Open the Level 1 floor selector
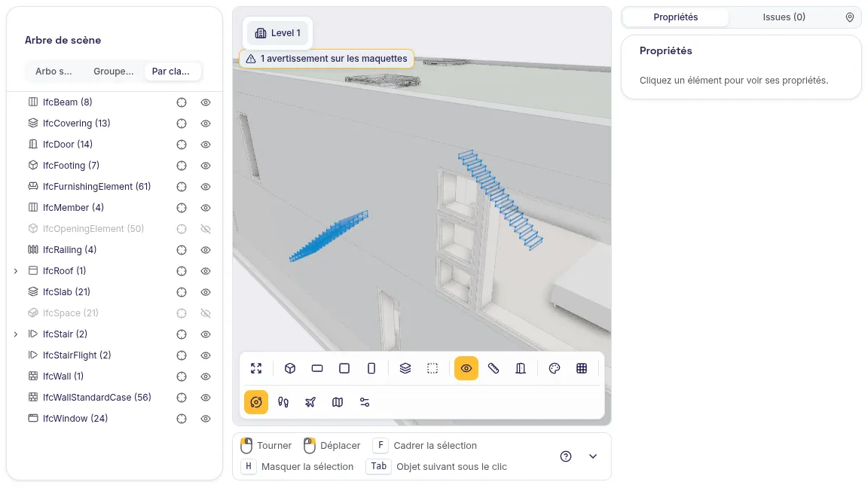The width and height of the screenshot is (868, 488). point(278,33)
